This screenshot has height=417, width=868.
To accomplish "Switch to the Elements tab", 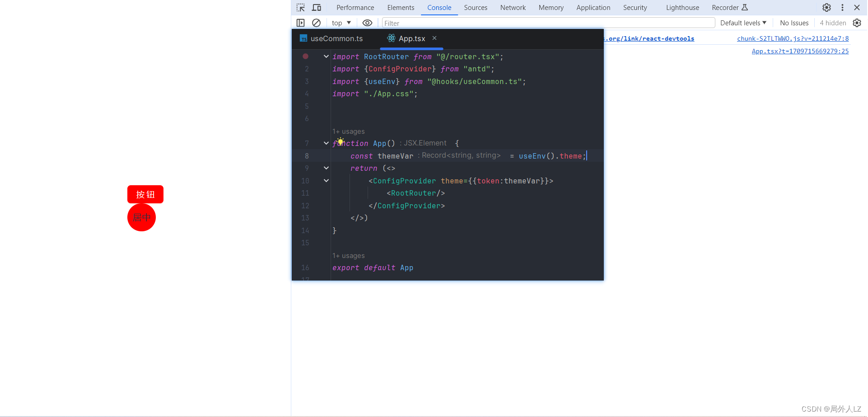I will point(401,8).
